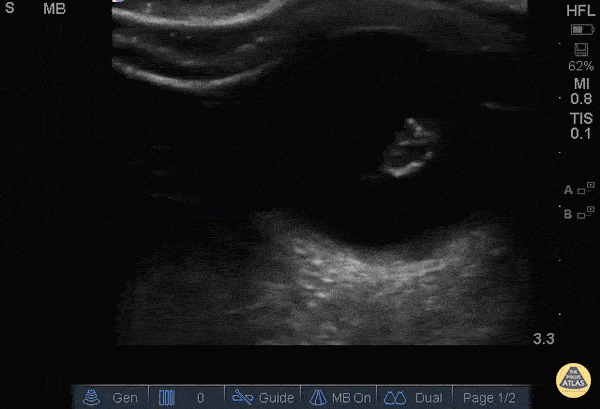Click the Dual screen icon
The height and width of the screenshot is (409, 600).
[x=395, y=397]
